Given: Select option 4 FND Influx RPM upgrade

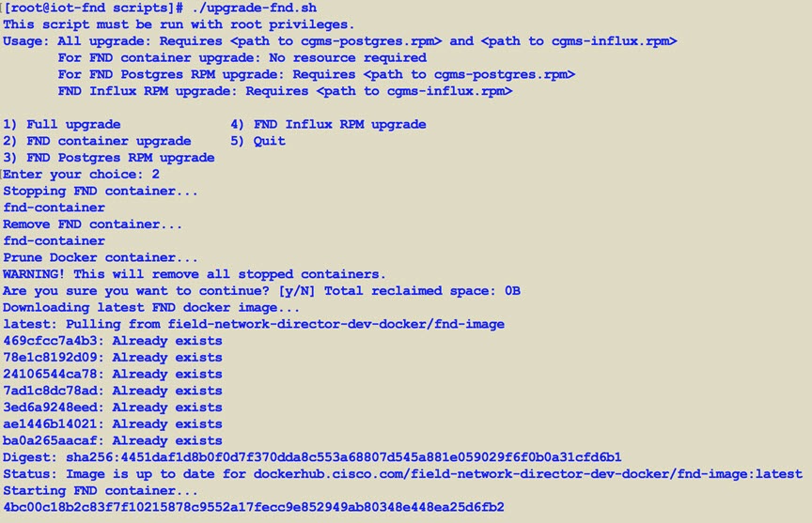Looking at the screenshot, I should tap(328, 125).
